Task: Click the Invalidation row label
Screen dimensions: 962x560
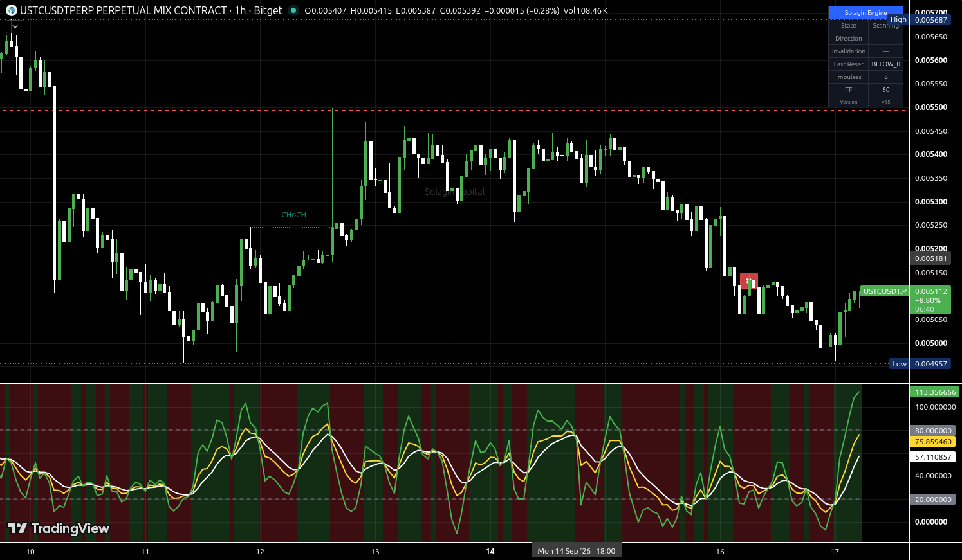Action: tap(848, 51)
